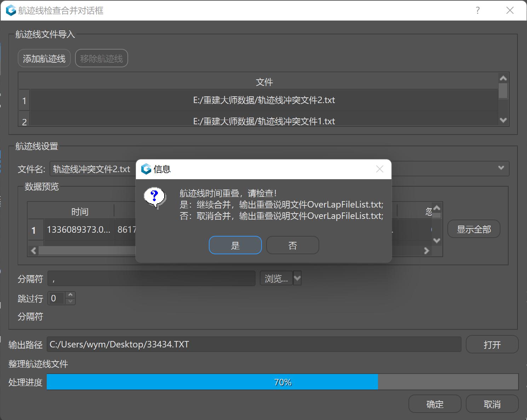This screenshot has width=527, height=420.
Task: Click up arrow of file list scrollbar
Action: (x=503, y=78)
